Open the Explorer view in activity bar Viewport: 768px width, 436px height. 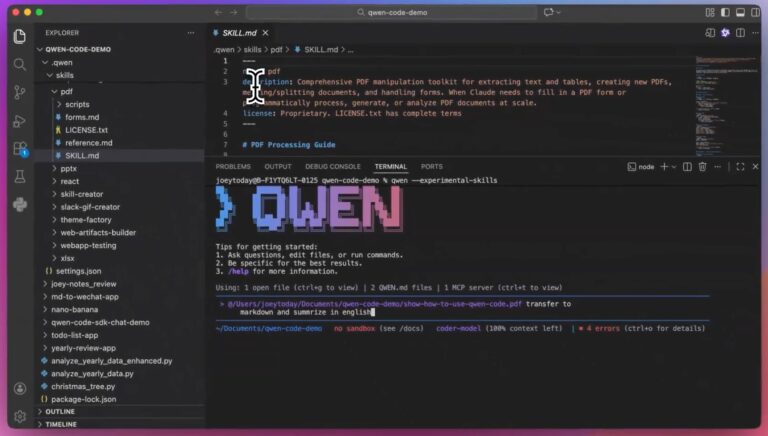(x=20, y=36)
